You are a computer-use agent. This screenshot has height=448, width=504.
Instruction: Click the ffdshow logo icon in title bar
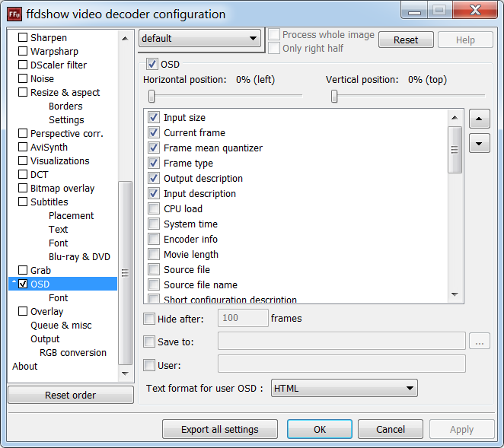[14, 14]
